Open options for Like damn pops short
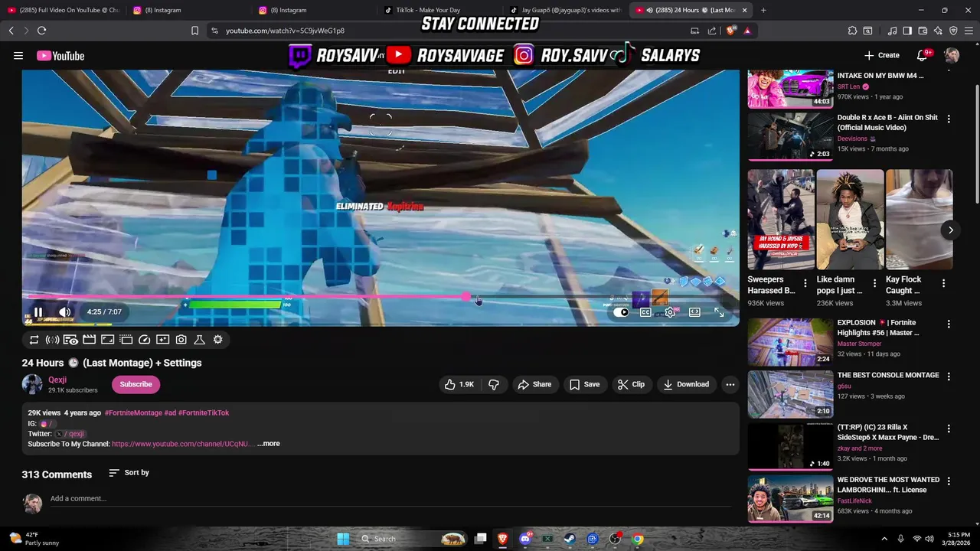Image resolution: width=980 pixels, height=551 pixels. [874, 284]
